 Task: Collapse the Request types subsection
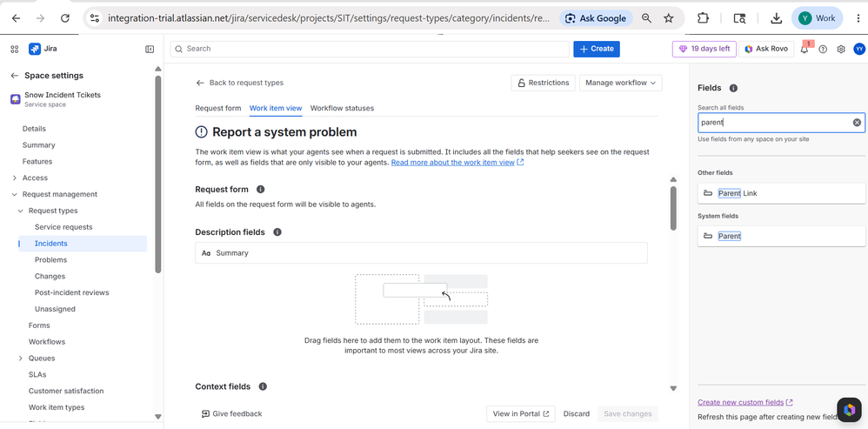coord(21,211)
